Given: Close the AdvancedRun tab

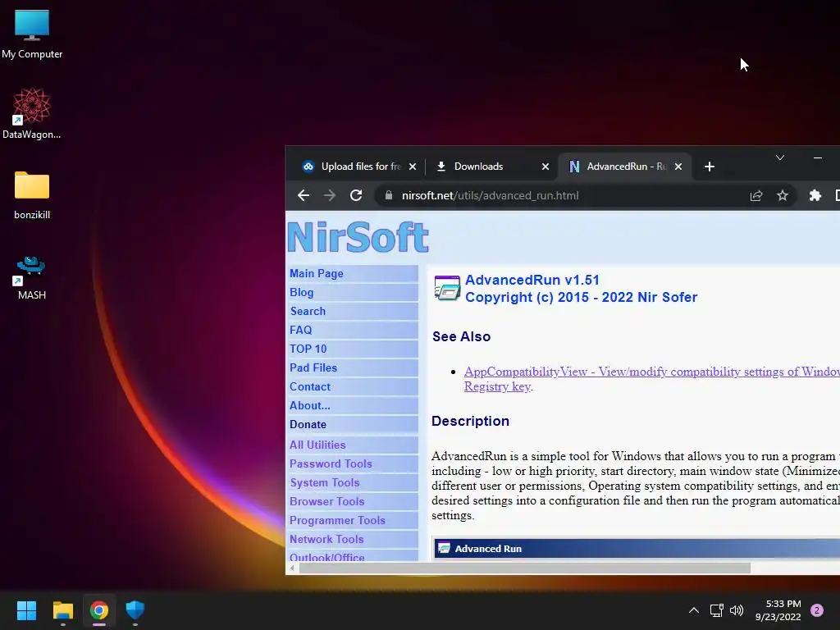Looking at the screenshot, I should click(678, 167).
